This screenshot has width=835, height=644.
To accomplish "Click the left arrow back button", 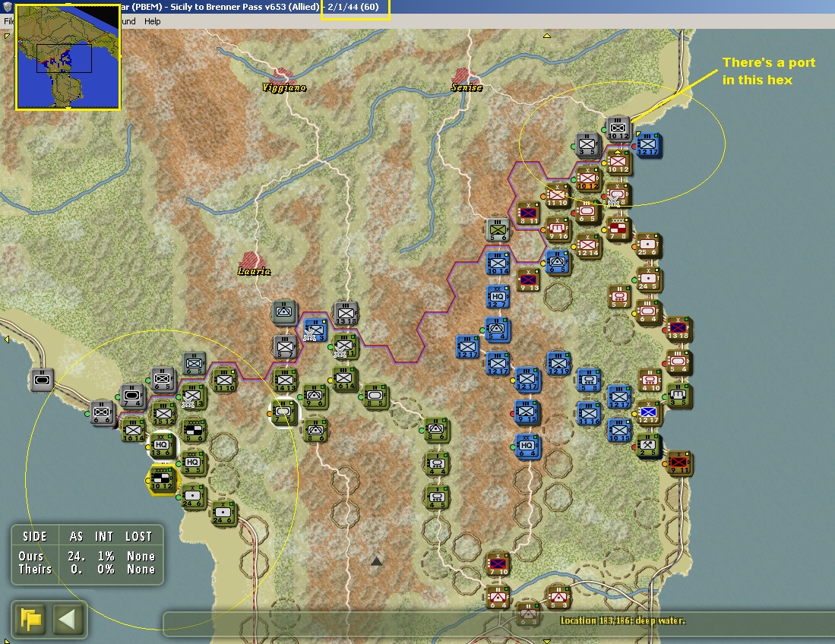I will click(68, 620).
